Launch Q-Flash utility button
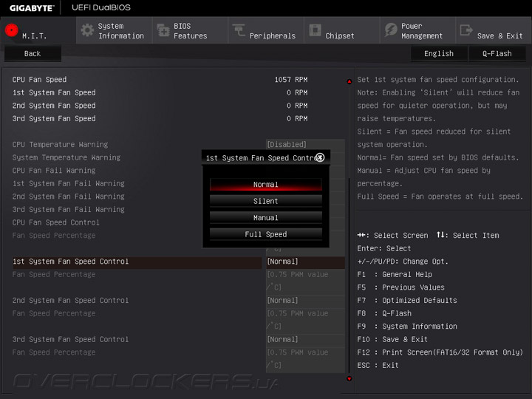The width and height of the screenshot is (532, 399). [497, 54]
